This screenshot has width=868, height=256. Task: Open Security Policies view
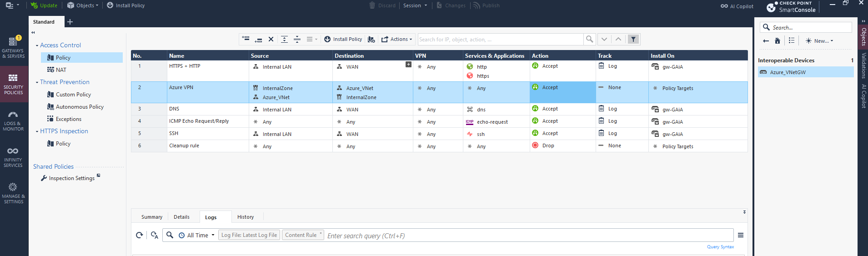point(14,84)
